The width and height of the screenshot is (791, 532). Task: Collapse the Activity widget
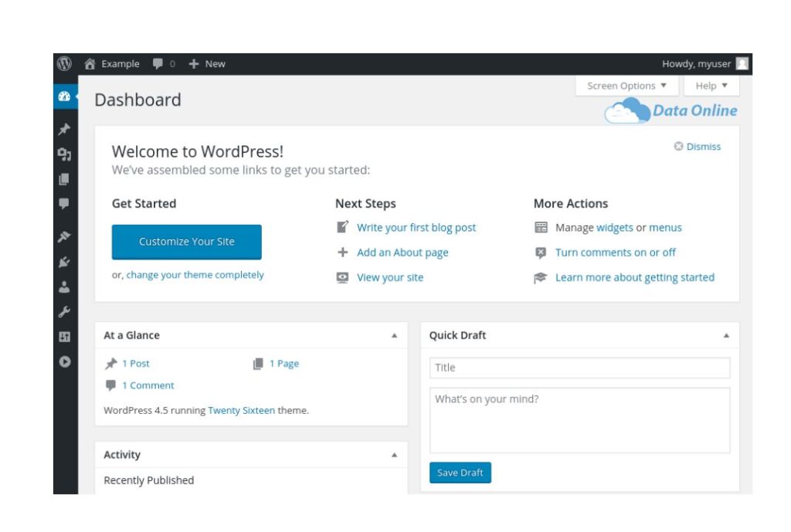point(395,456)
